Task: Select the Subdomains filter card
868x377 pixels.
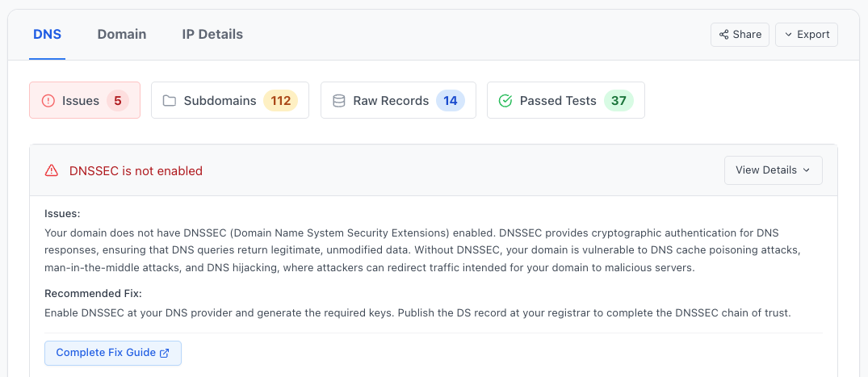Action: coord(230,100)
